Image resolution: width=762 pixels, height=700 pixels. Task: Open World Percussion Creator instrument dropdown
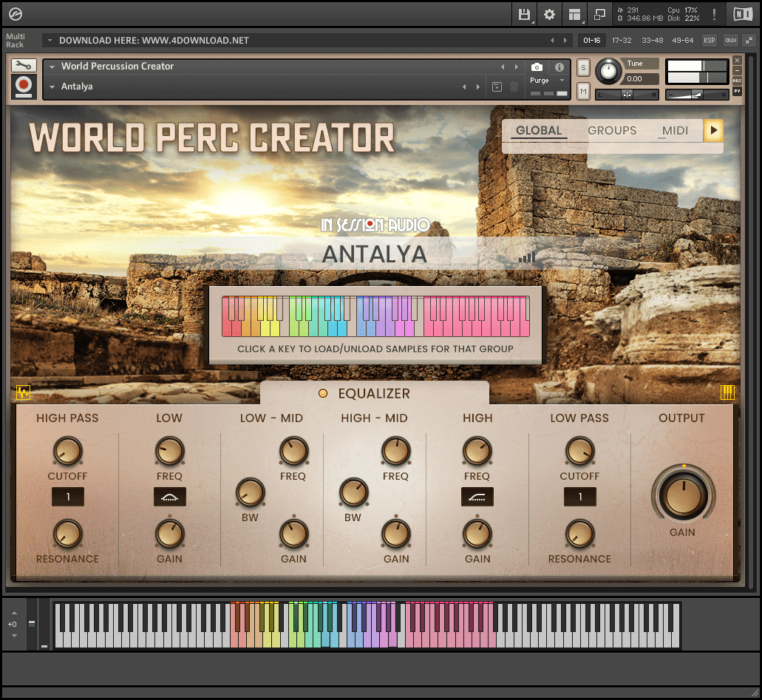pyautogui.click(x=52, y=67)
